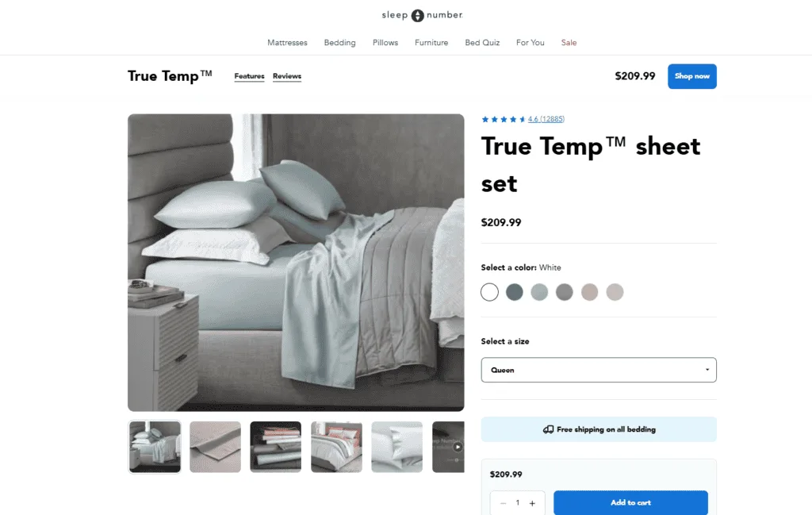Image resolution: width=812 pixels, height=515 pixels.
Task: Open the 4.6 (12885) reviews link
Action: pyautogui.click(x=546, y=119)
